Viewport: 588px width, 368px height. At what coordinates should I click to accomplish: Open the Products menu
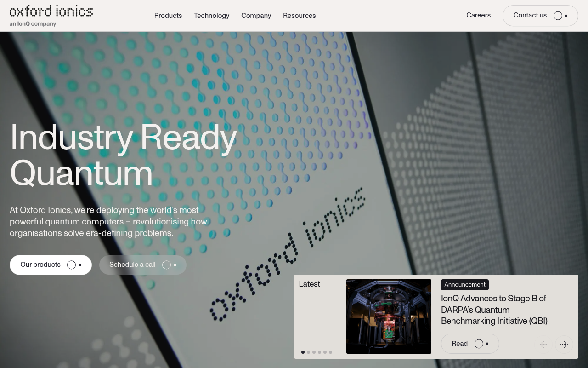tap(168, 16)
